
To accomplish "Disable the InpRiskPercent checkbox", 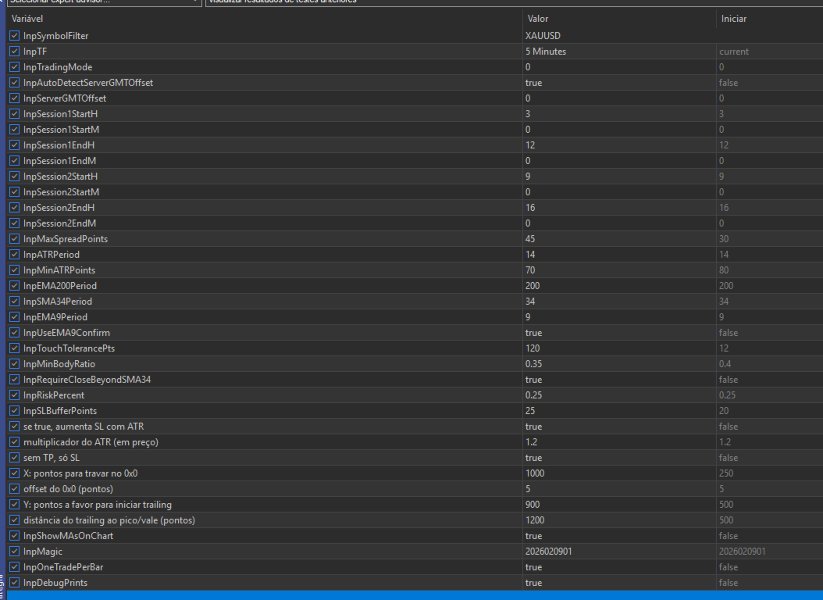I will click(x=14, y=394).
